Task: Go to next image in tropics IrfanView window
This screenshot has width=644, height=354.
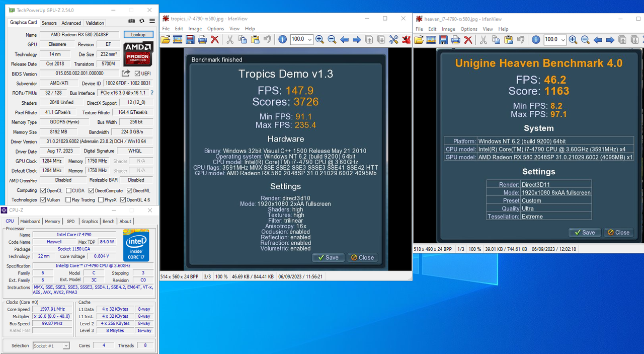Action: pyautogui.click(x=357, y=39)
